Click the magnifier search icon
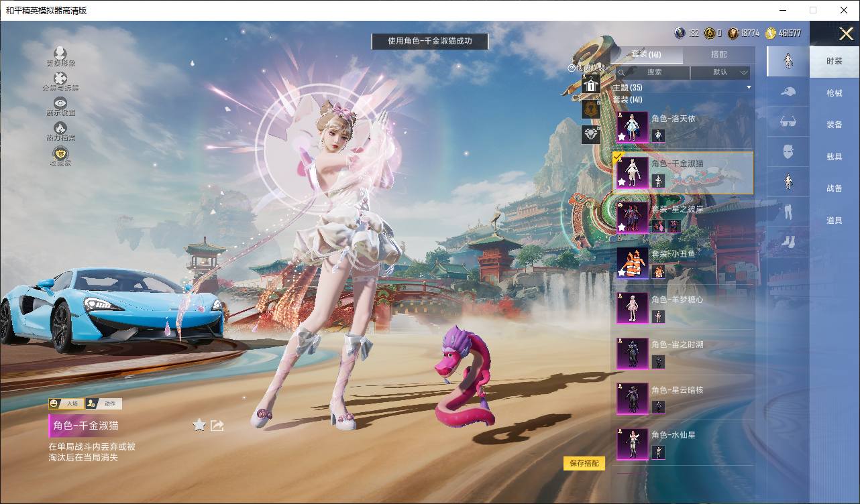860x504 pixels. (622, 72)
